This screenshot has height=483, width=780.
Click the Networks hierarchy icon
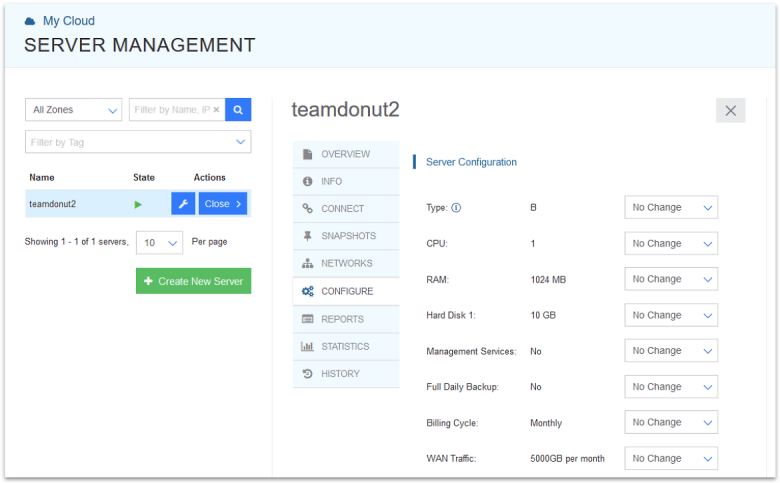307,263
